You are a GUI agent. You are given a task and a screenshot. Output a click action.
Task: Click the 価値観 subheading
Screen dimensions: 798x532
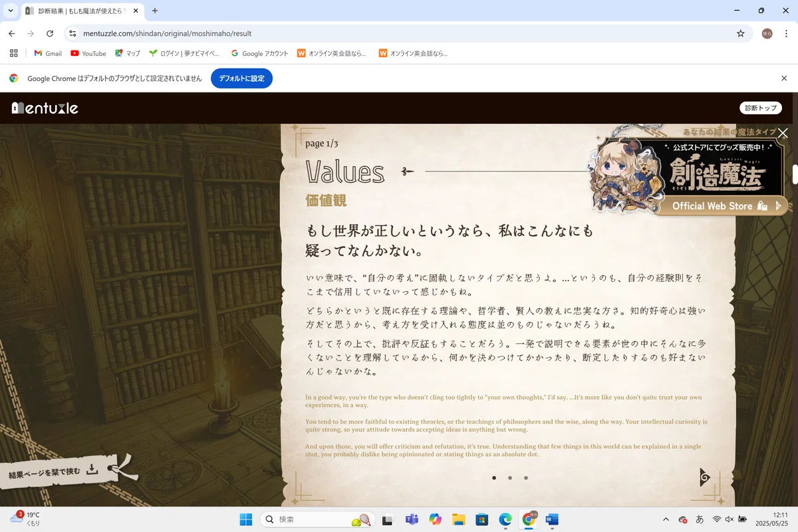coord(326,200)
